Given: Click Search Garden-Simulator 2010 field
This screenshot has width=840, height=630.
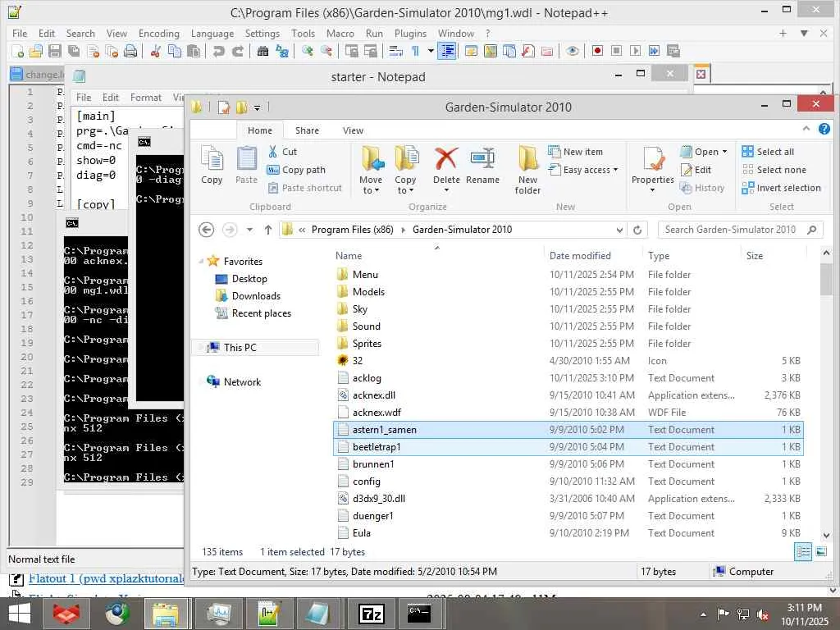Looking at the screenshot, I should point(741,230).
